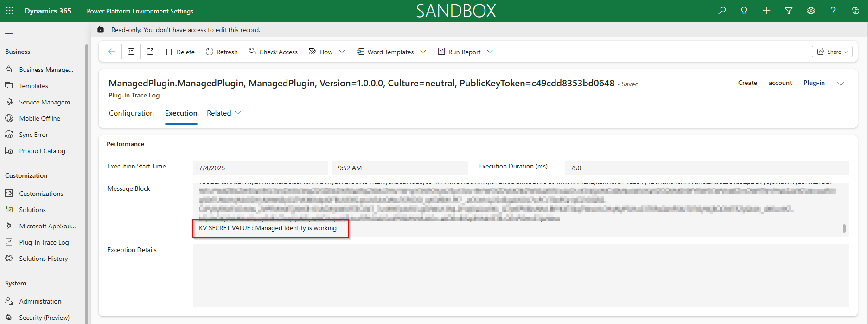The width and height of the screenshot is (868, 324).
Task: Click the Dynamics 365 title link
Action: [48, 11]
